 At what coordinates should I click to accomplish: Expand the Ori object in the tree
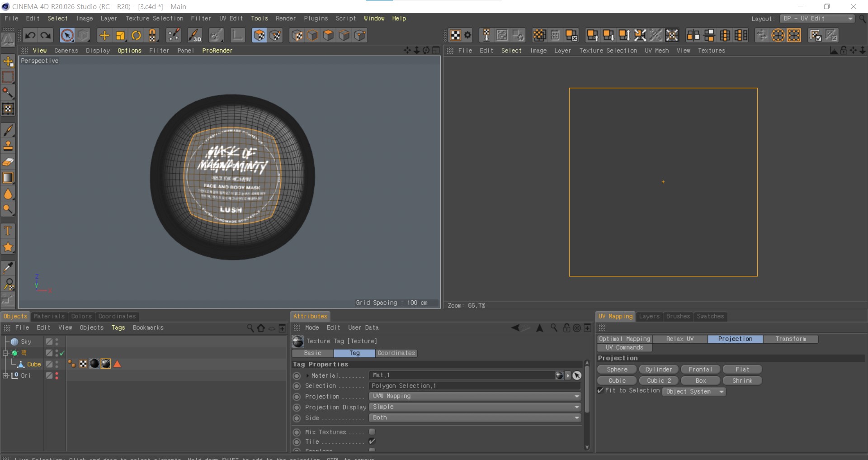click(5, 375)
